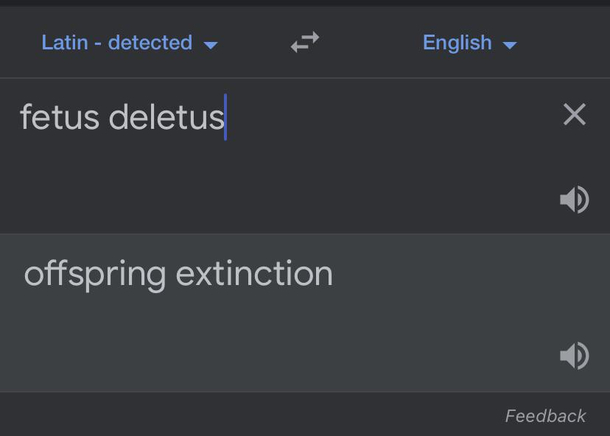The width and height of the screenshot is (610, 436).
Task: Click the word 'detected' in source label
Action: point(150,42)
